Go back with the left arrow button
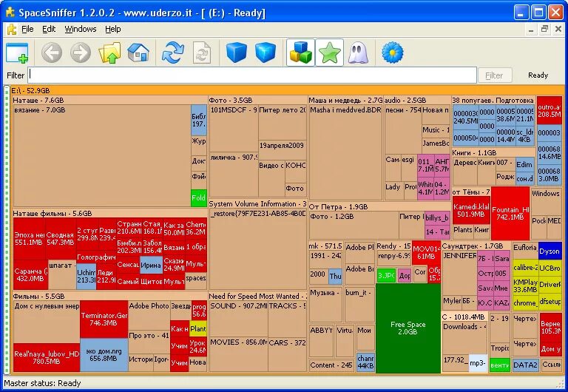Viewport: 568px width, 392px height. tap(52, 53)
